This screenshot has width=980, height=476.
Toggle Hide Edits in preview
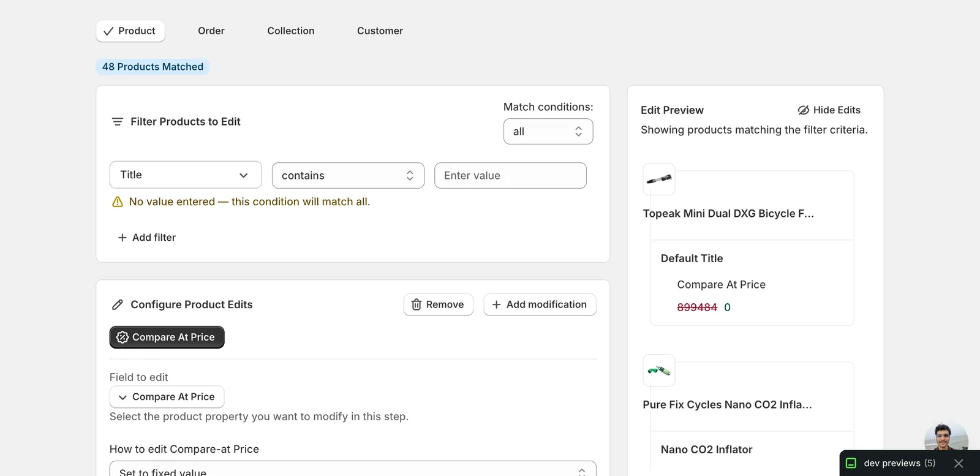point(829,110)
